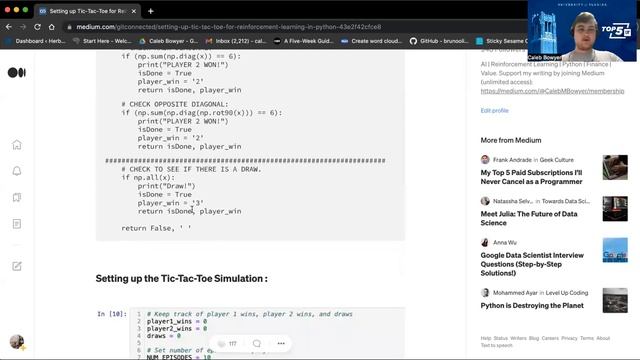Image resolution: width=640 pixels, height=360 pixels.
Task: Open Natassha Selv... author avatar
Action: 485,201
